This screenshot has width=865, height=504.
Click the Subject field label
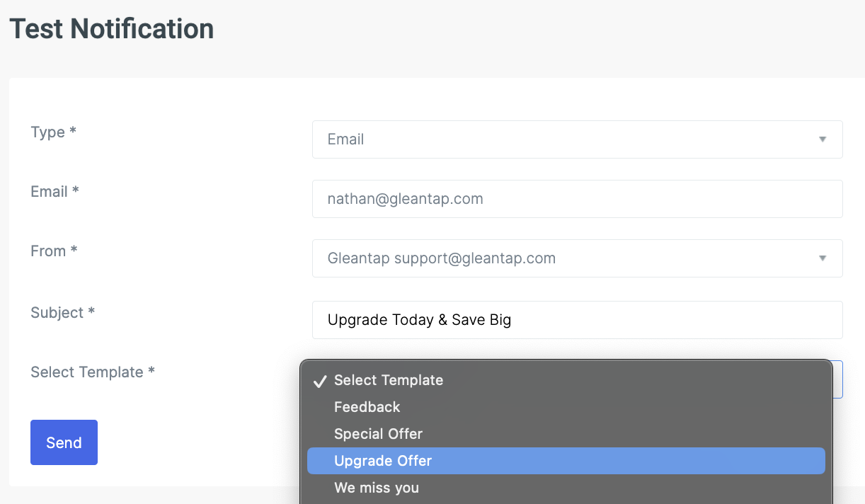62,313
